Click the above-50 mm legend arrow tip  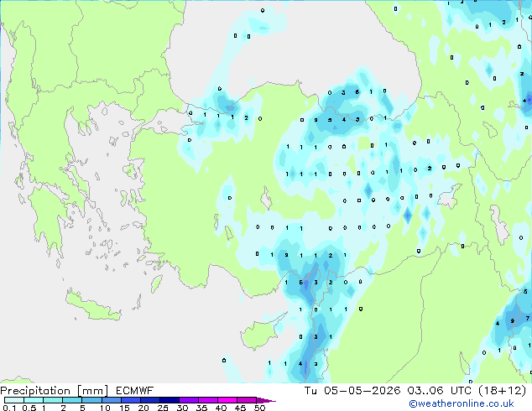pos(266,400)
